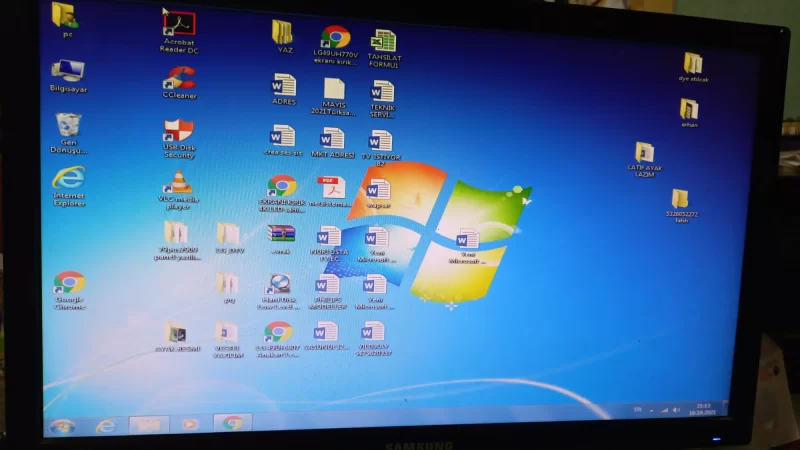Launch the Hard Disk Low Level shortcut
This screenshot has width=800, height=450.
tap(279, 292)
